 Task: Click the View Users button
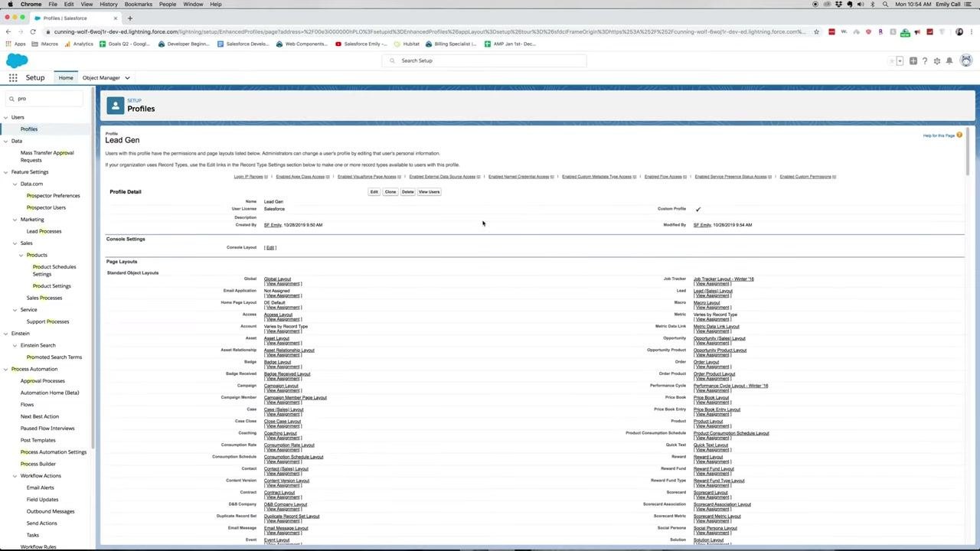pyautogui.click(x=429, y=192)
